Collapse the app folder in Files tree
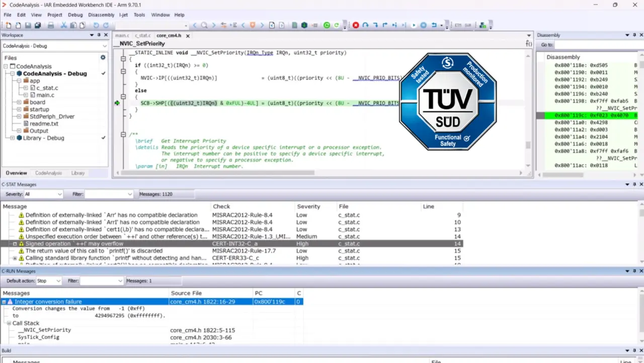Viewport: 644px width, 363px height. (19, 81)
